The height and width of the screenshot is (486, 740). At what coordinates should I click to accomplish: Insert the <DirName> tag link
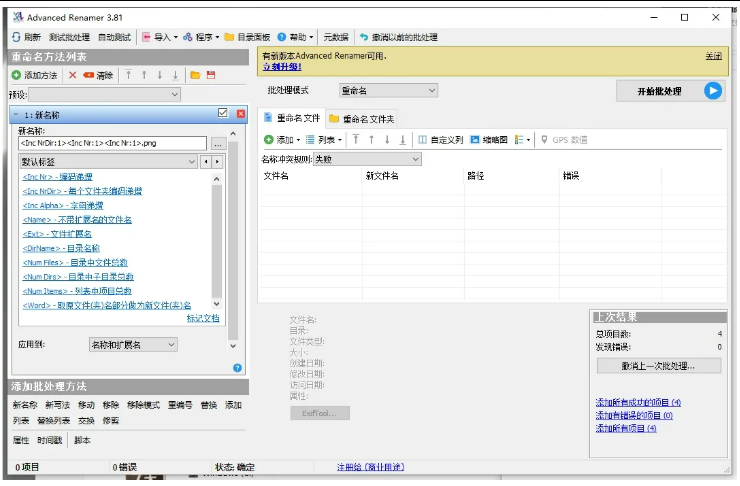click(x=61, y=248)
